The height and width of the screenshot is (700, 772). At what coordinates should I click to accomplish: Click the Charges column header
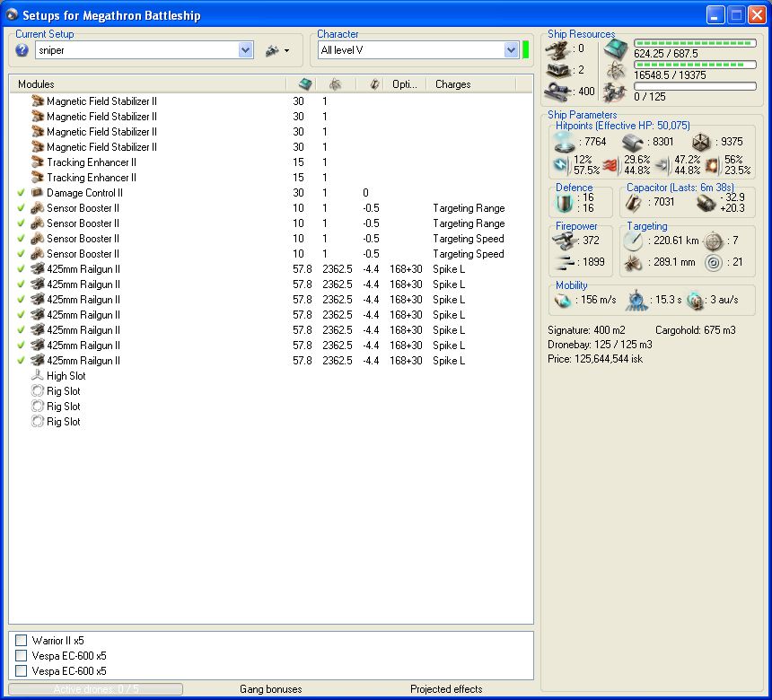(x=470, y=84)
